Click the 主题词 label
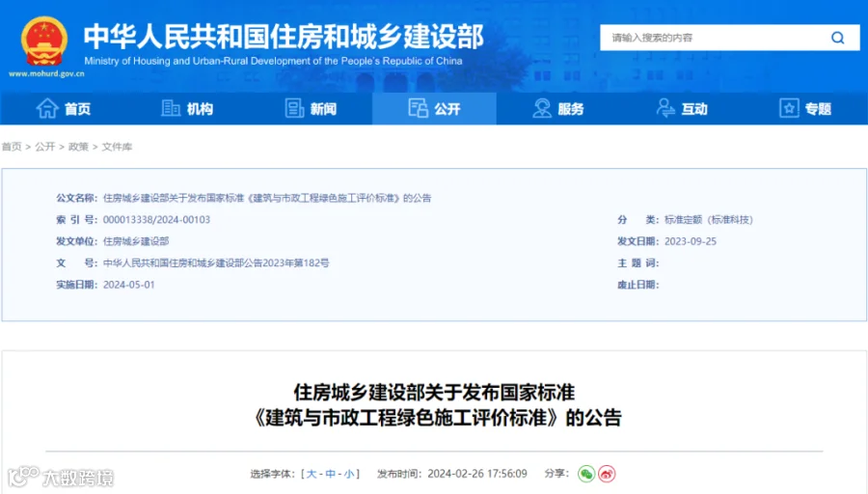The image size is (868, 494). click(637, 263)
